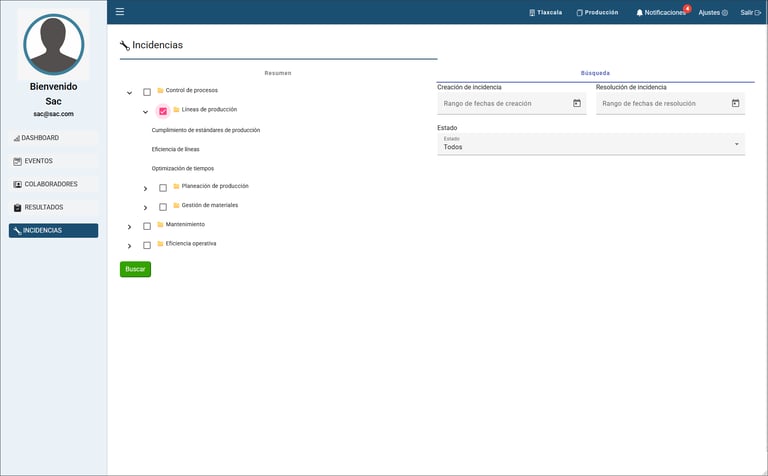Click the Ajustes text link
This screenshot has height=476, width=768.
[x=709, y=13]
